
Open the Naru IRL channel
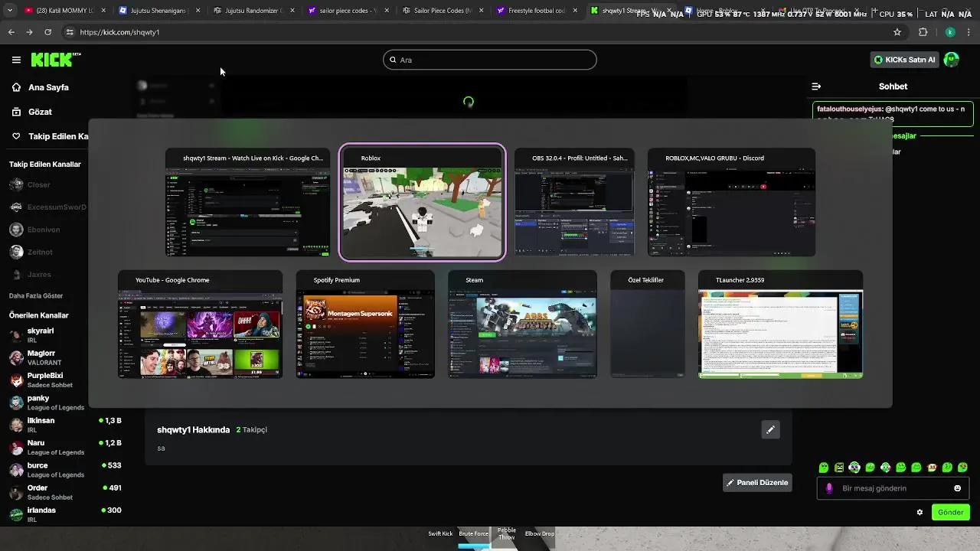coord(65,447)
